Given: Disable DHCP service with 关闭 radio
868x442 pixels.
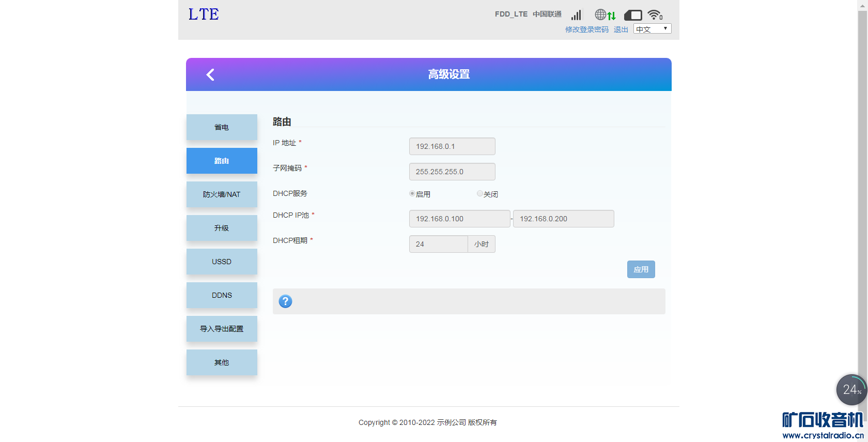Looking at the screenshot, I should pos(480,194).
